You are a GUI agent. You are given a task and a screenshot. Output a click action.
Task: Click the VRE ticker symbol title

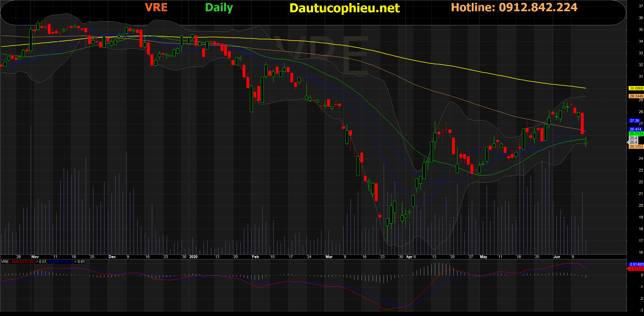click(x=156, y=7)
